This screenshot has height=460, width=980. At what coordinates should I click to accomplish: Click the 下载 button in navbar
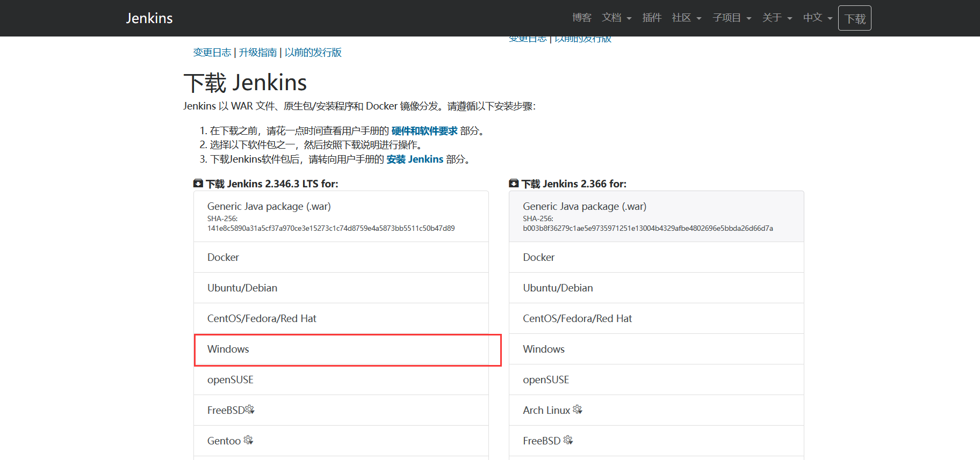pos(855,18)
